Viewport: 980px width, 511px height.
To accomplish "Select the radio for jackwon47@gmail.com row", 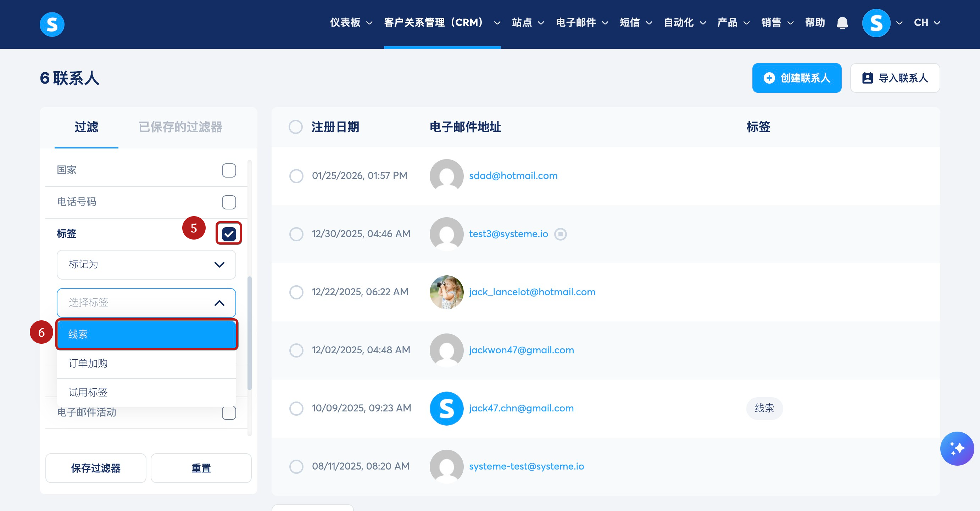I will click(x=296, y=350).
